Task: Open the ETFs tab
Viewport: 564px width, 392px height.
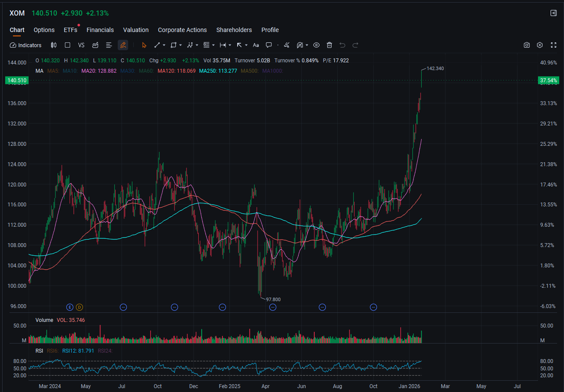Action: 71,30
